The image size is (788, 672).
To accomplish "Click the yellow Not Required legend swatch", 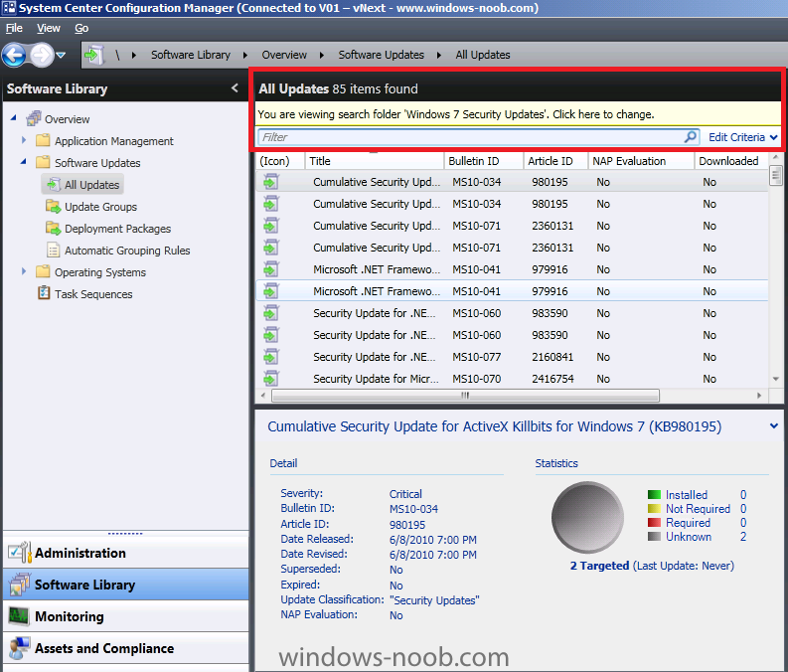I will click(x=654, y=509).
